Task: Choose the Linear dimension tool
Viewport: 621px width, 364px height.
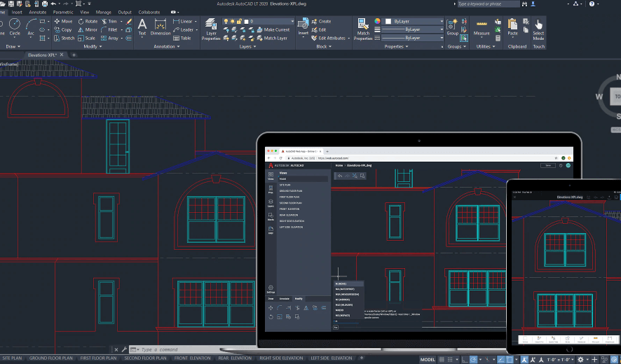Action: (x=183, y=22)
